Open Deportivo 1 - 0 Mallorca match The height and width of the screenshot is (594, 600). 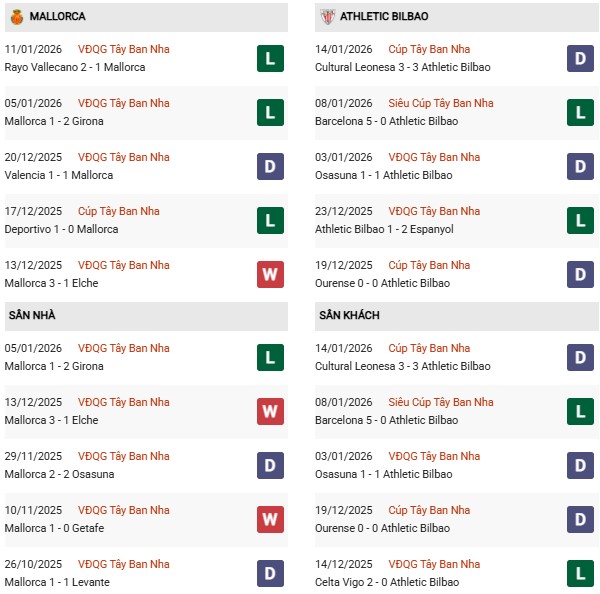pos(60,230)
